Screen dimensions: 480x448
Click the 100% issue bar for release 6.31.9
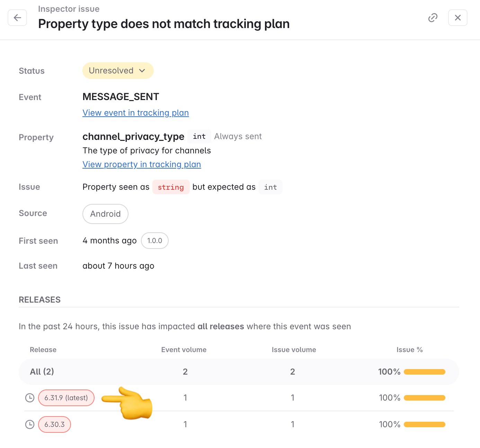(424, 398)
